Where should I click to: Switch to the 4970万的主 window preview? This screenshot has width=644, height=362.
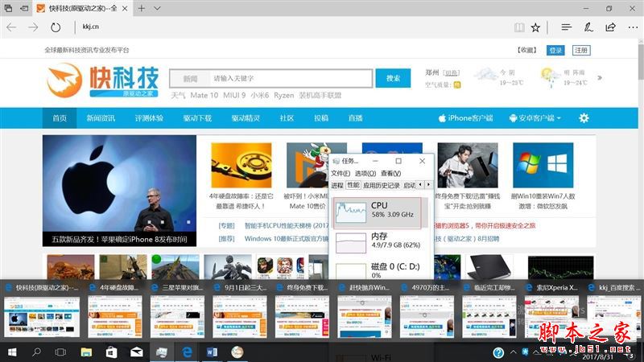[427, 311]
